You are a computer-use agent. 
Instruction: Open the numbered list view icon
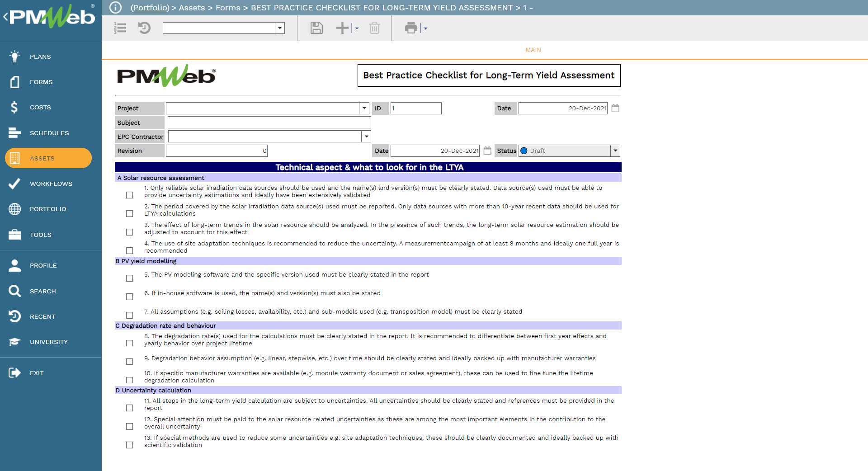(x=120, y=28)
